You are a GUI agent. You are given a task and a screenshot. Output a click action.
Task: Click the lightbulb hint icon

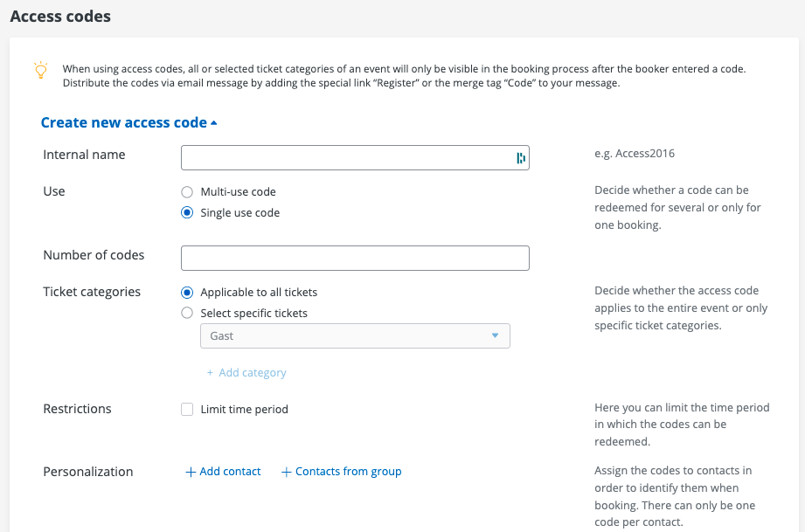point(40,70)
